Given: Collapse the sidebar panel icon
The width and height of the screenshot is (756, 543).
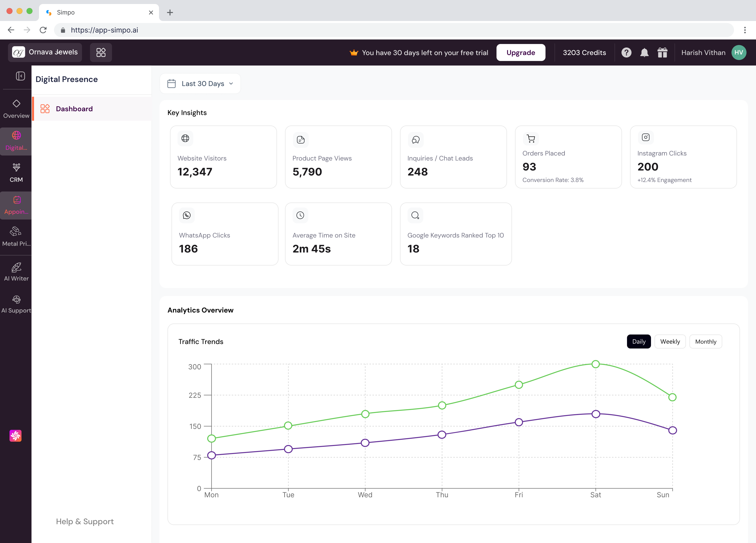Looking at the screenshot, I should point(20,76).
